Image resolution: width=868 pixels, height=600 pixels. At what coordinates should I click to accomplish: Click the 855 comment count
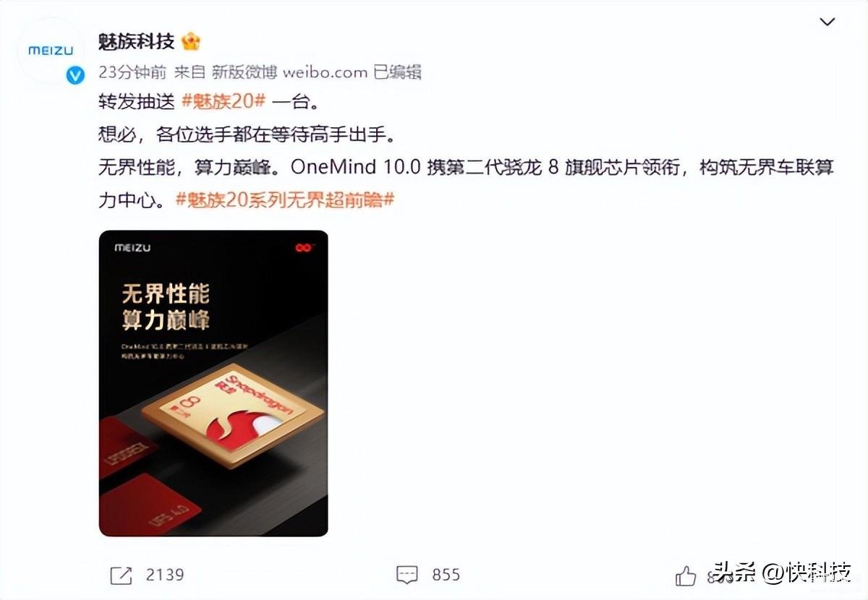click(446, 575)
